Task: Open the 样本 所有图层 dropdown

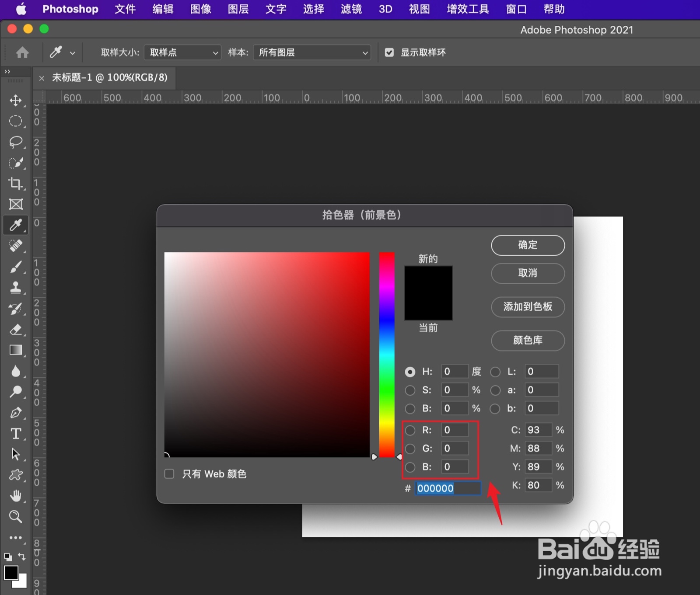Action: (x=312, y=52)
